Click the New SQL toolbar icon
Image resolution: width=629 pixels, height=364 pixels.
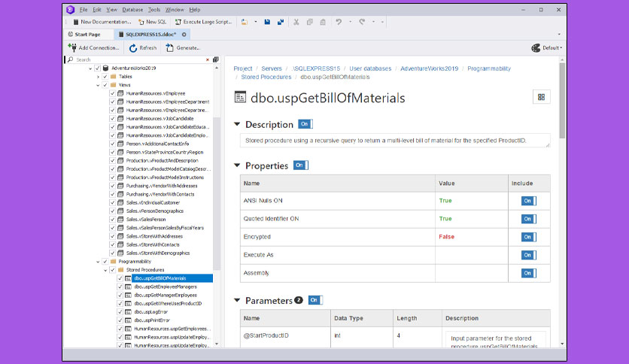click(141, 22)
